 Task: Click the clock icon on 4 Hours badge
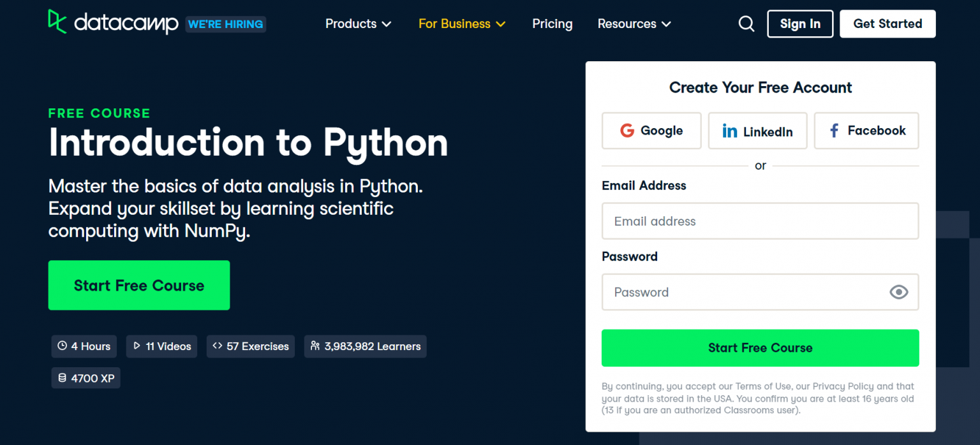63,346
